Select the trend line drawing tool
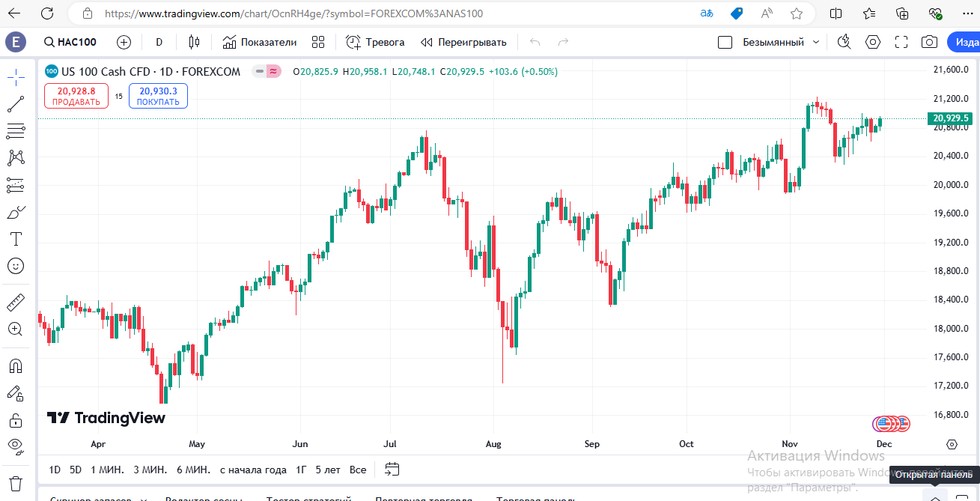Viewport: 980px width, 501px height. click(16, 104)
